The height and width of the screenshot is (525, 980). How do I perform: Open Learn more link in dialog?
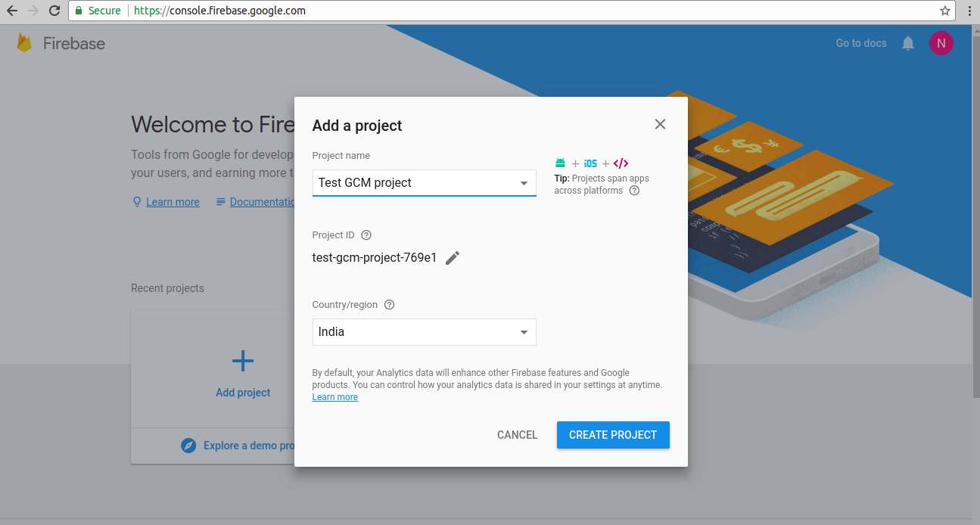pyautogui.click(x=335, y=397)
